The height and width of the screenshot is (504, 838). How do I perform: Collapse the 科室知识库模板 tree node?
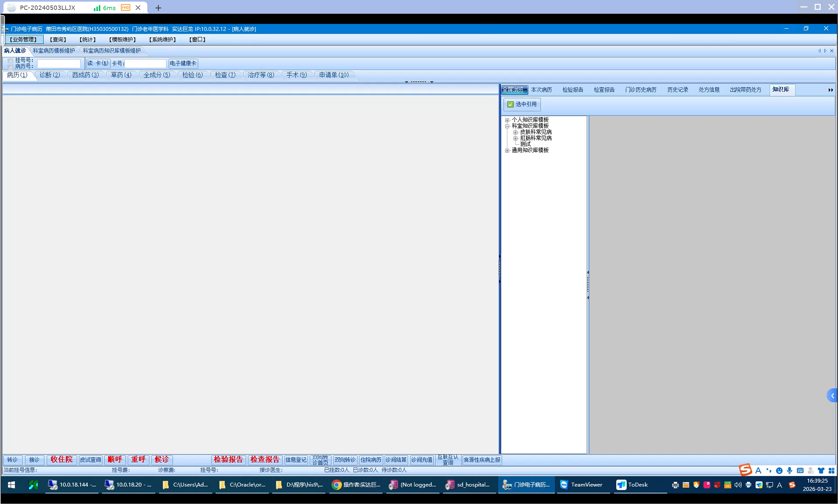point(507,126)
